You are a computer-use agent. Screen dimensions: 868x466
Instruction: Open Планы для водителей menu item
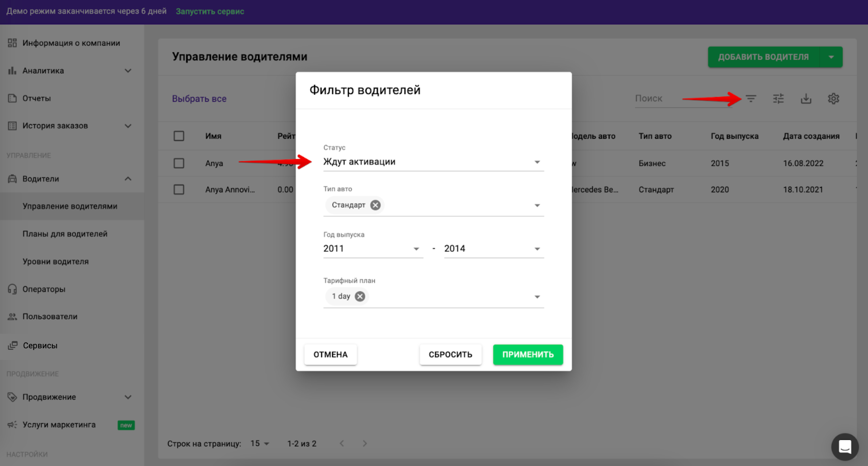tap(65, 234)
